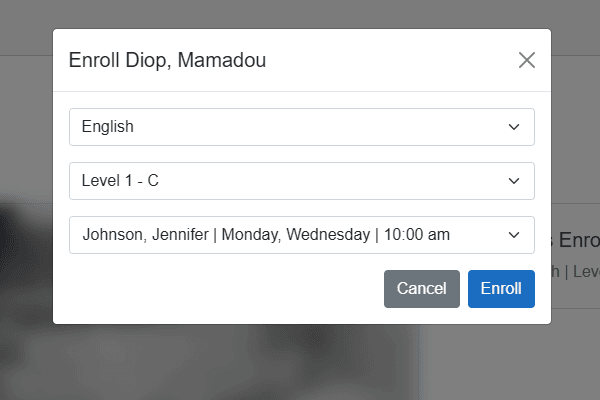Screen dimensions: 600x400
Task: Click the '10:00 am' time in the class selector
Action: point(417,235)
